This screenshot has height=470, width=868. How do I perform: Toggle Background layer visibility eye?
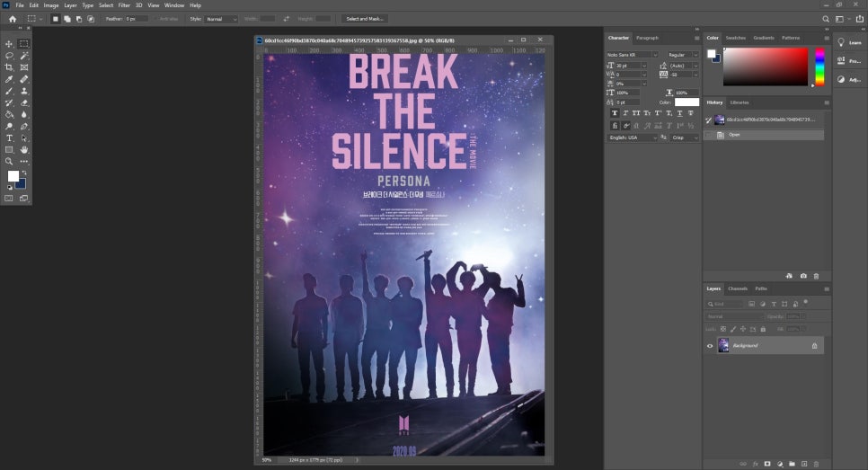pos(710,346)
